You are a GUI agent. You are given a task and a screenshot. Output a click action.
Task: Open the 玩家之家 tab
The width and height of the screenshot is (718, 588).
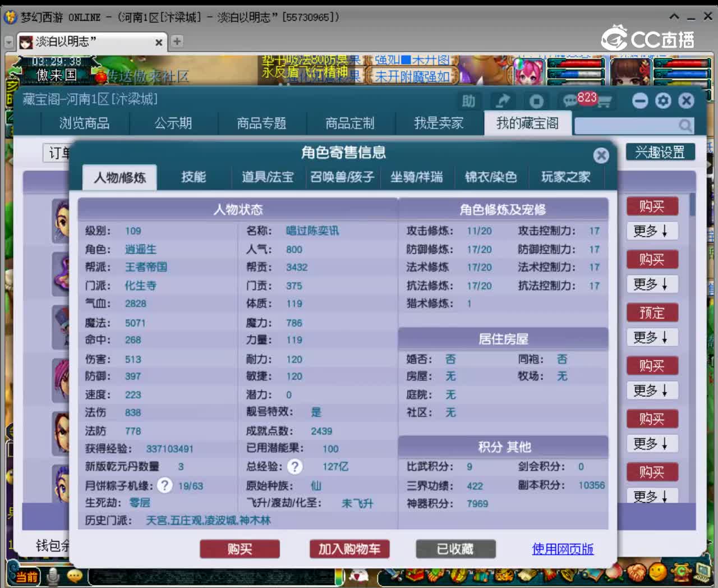pyautogui.click(x=565, y=177)
